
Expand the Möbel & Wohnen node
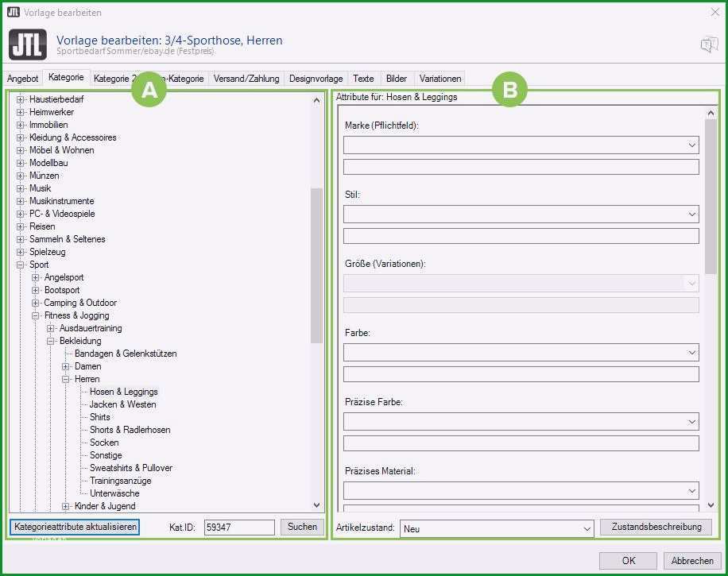click(20, 150)
